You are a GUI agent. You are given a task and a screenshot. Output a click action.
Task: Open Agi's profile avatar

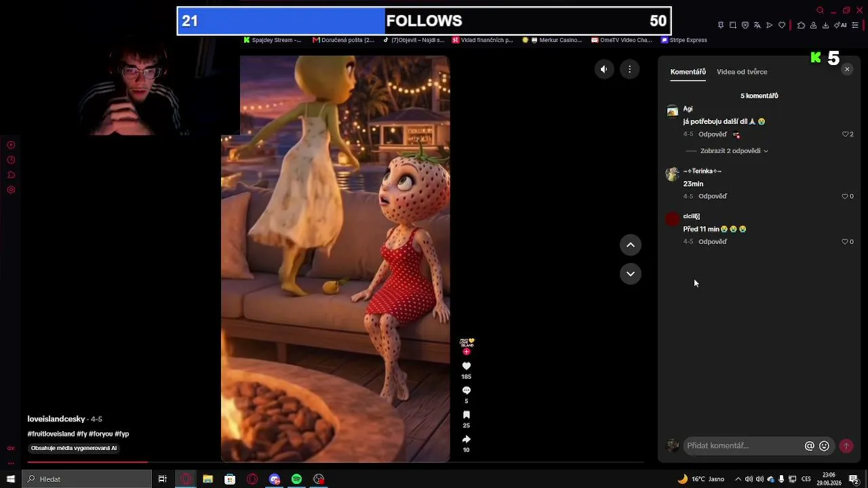672,111
